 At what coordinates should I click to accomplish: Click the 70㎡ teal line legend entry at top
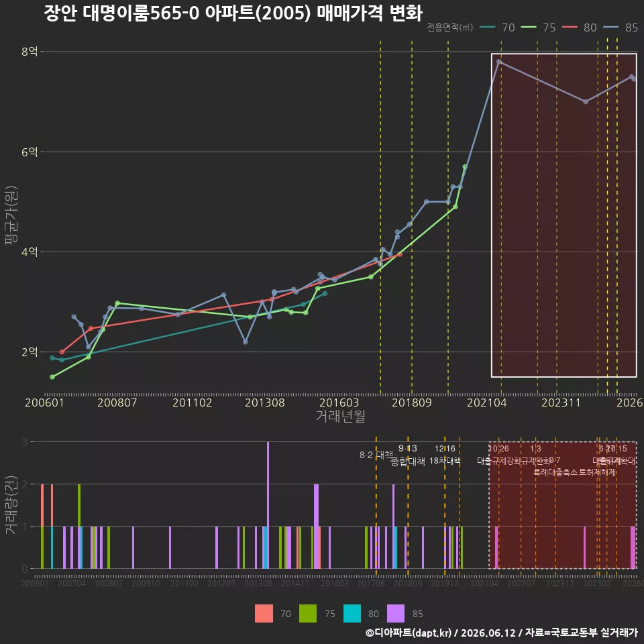[497, 28]
